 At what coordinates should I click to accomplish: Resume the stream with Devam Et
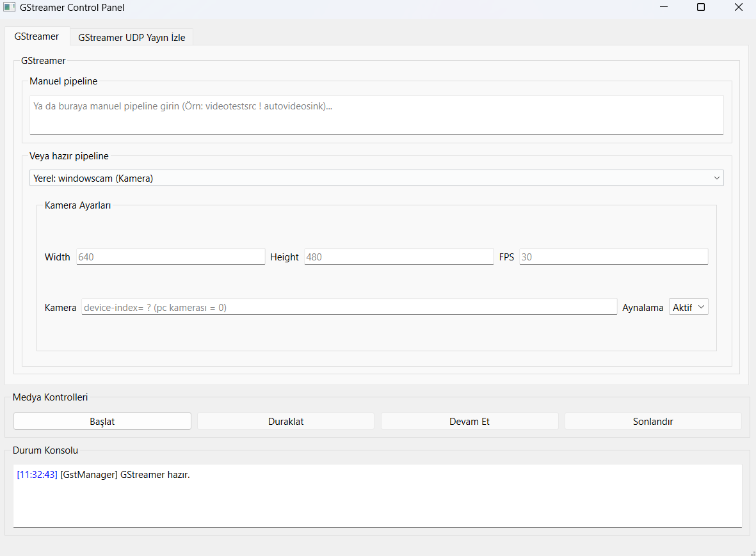click(469, 421)
